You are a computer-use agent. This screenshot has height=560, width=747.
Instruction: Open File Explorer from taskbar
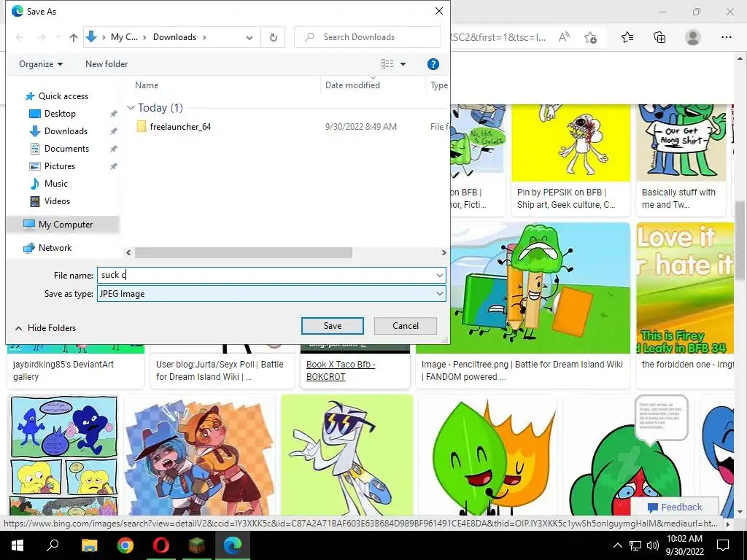89,545
